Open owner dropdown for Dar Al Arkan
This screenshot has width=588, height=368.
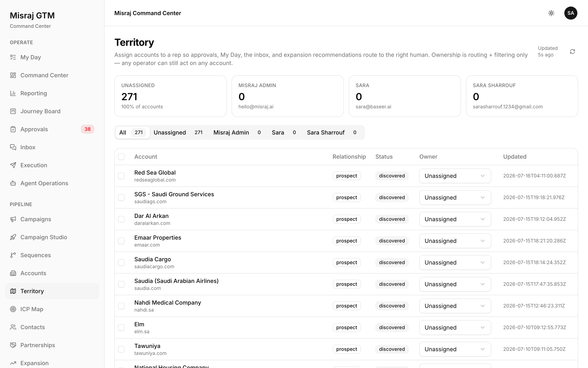(x=455, y=219)
